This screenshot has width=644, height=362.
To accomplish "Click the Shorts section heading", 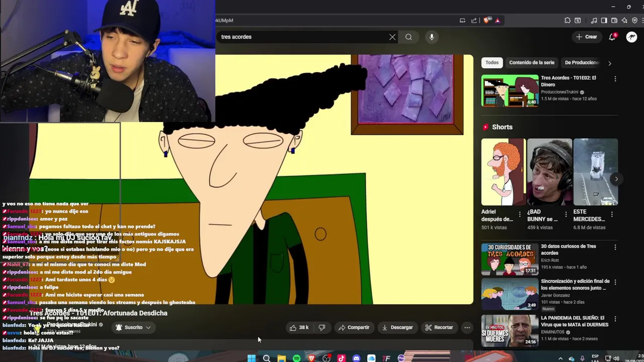I will pos(502,127).
